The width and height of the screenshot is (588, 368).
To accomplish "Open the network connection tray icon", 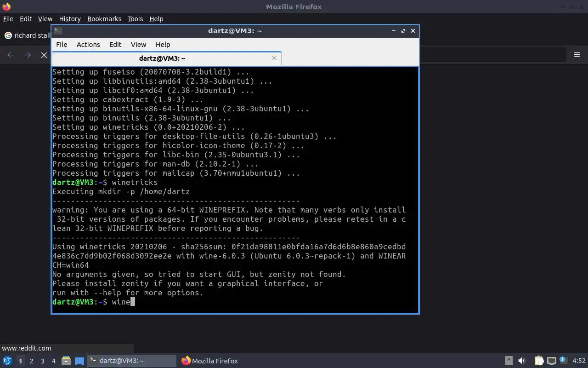I will tap(552, 361).
